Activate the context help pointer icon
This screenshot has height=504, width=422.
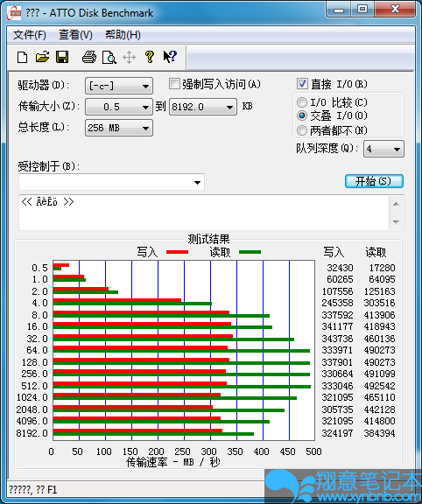coord(170,57)
